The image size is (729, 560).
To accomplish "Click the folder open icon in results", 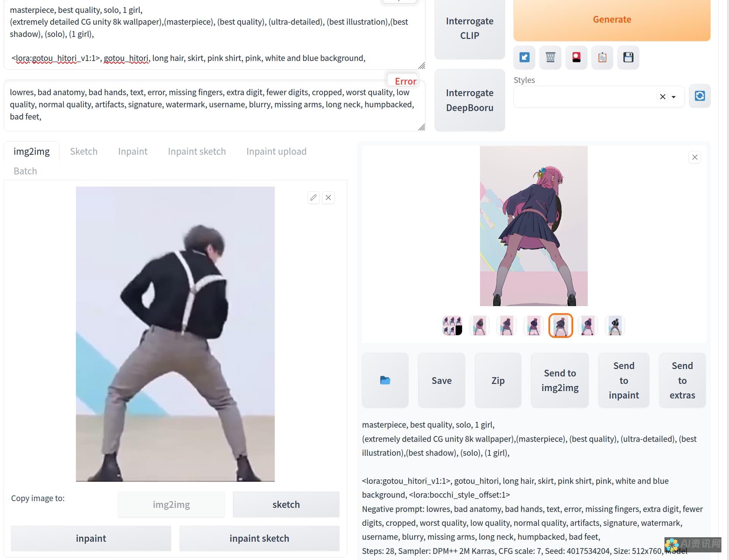I will (385, 379).
